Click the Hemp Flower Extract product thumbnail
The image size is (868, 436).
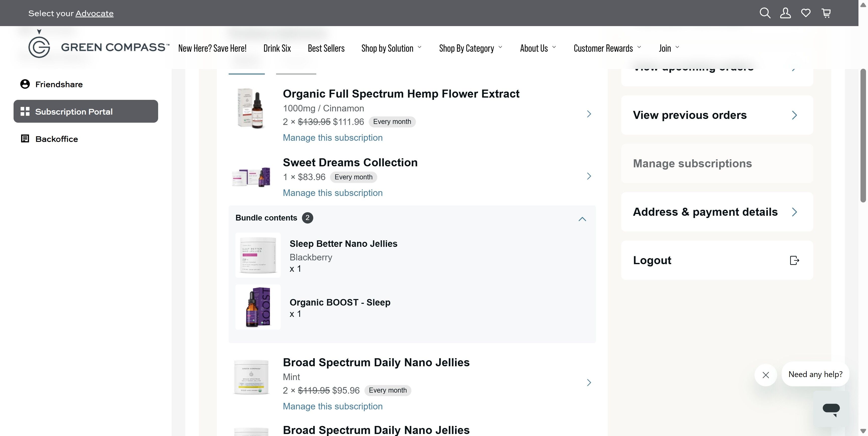click(x=251, y=108)
